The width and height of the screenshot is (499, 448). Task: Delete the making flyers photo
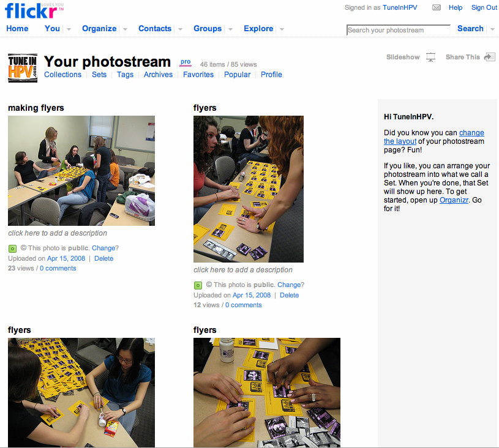click(x=103, y=258)
